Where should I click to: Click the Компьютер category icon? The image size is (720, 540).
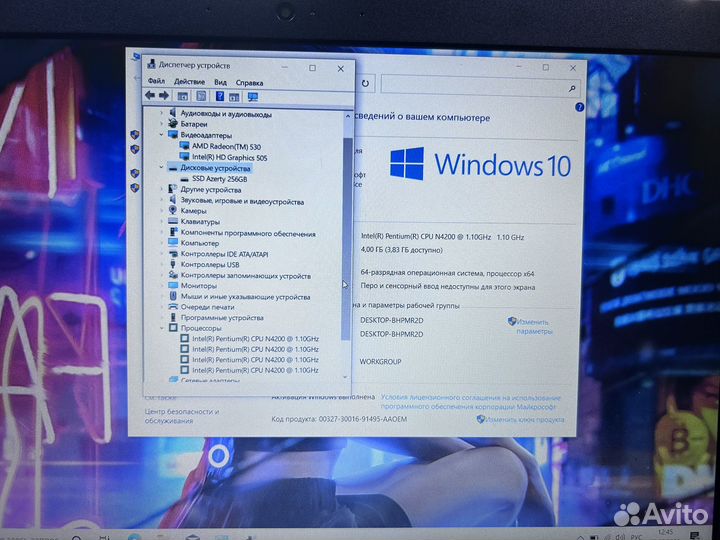(173, 242)
